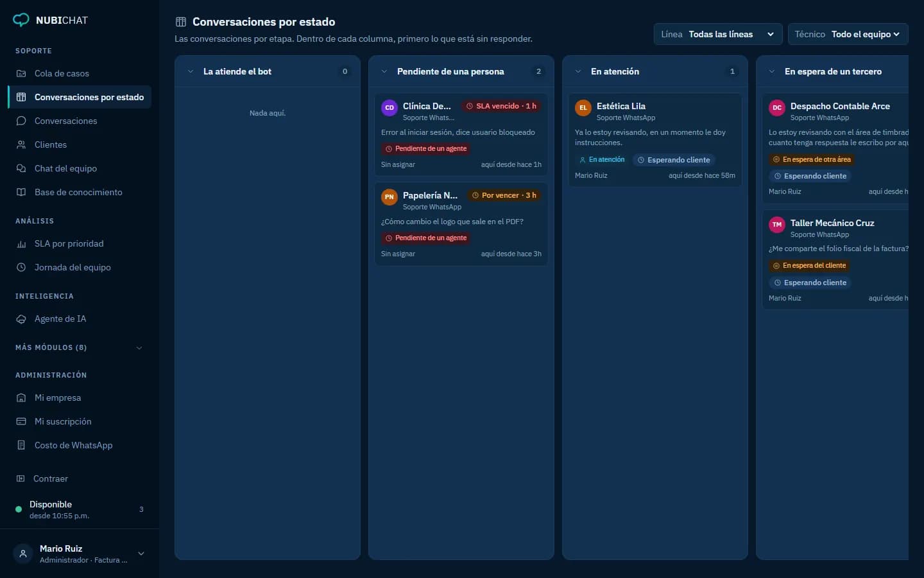Click the EL avatar on Estética Lila card
The image size is (924, 578).
pyautogui.click(x=583, y=108)
